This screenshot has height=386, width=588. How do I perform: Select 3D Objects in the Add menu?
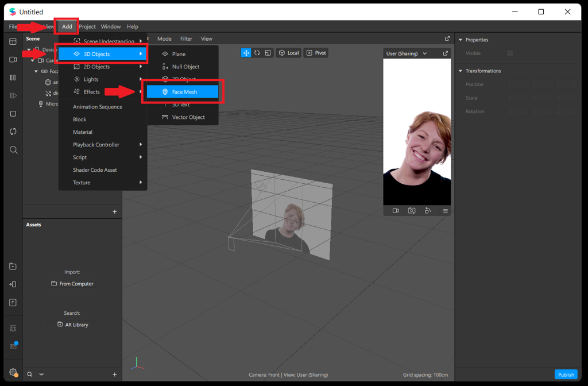click(102, 54)
